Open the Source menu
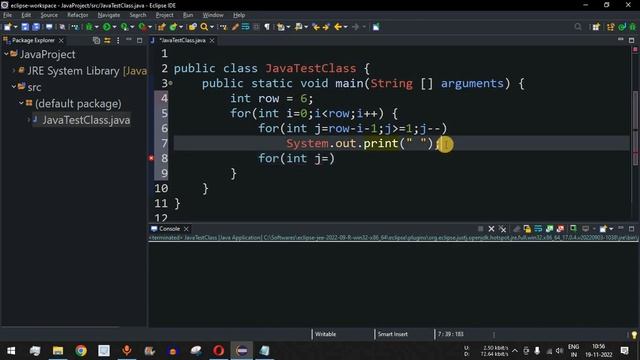The image size is (640, 360). tap(49, 15)
